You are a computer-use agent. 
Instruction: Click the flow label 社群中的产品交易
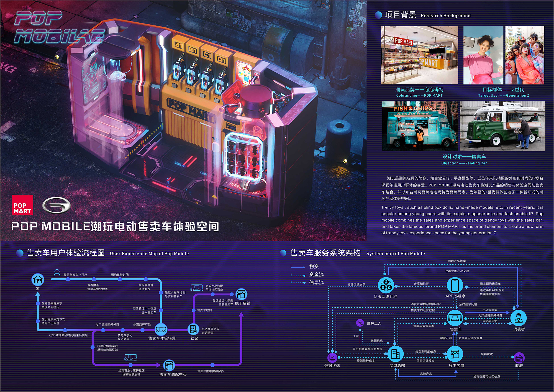(x=457, y=271)
